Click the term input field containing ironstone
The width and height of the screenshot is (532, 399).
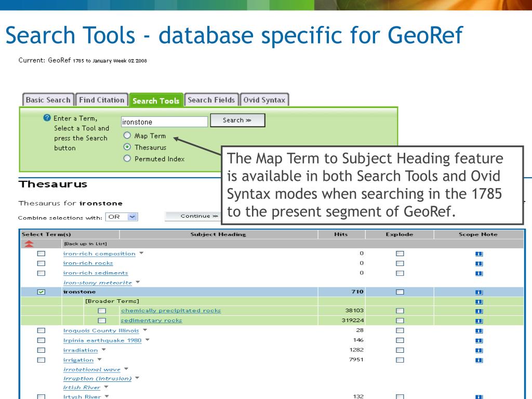(164, 122)
